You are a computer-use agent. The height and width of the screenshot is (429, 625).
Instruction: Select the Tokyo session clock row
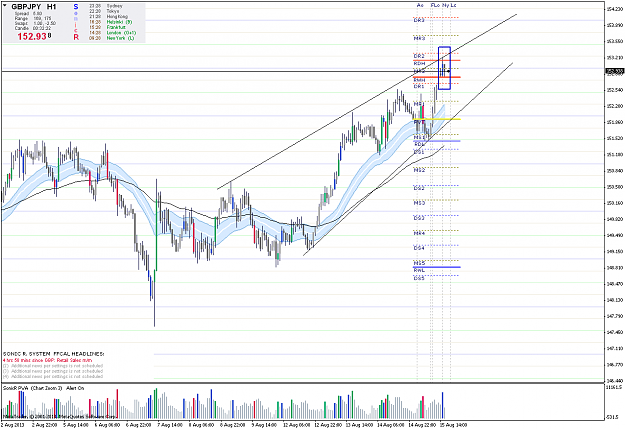click(x=104, y=11)
